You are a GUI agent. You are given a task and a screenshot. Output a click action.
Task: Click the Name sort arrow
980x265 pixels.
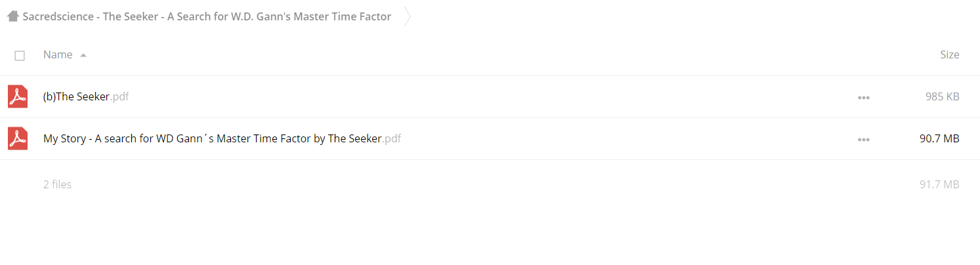point(83,55)
